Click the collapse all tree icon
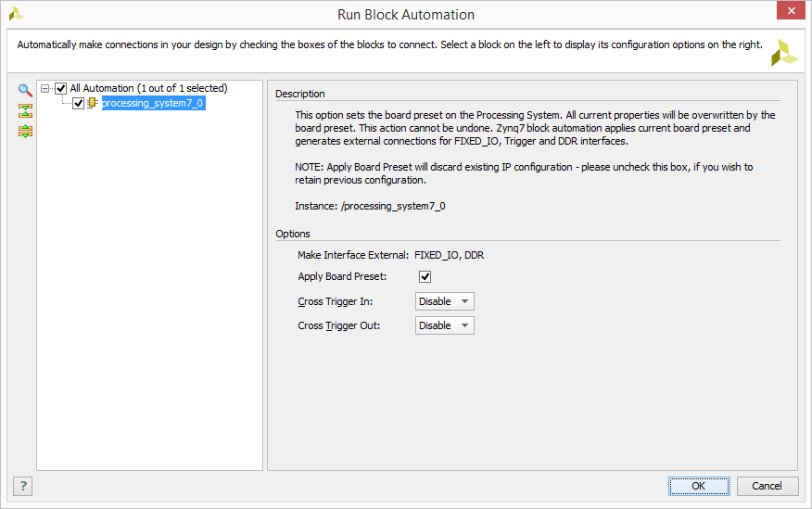The height and width of the screenshot is (509, 812). point(25,110)
